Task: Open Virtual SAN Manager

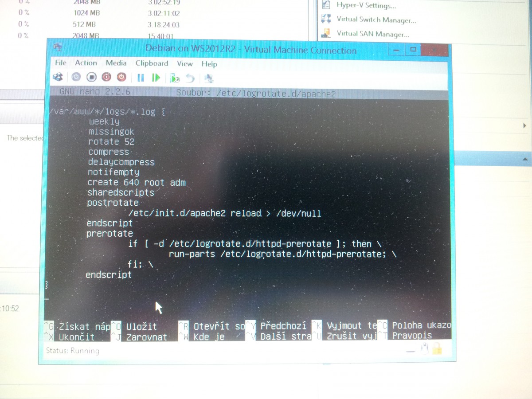Action: 372,34
